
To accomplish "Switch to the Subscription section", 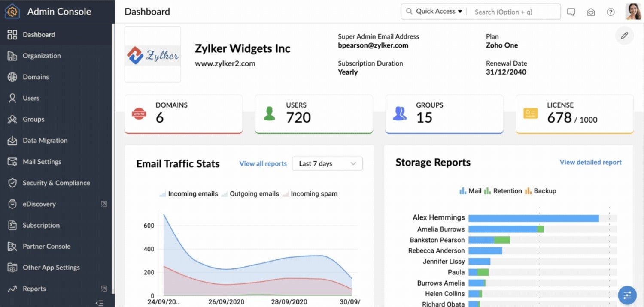I will point(41,225).
